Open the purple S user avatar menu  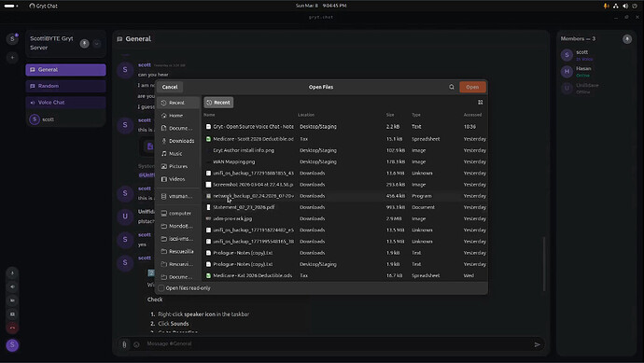point(12,345)
